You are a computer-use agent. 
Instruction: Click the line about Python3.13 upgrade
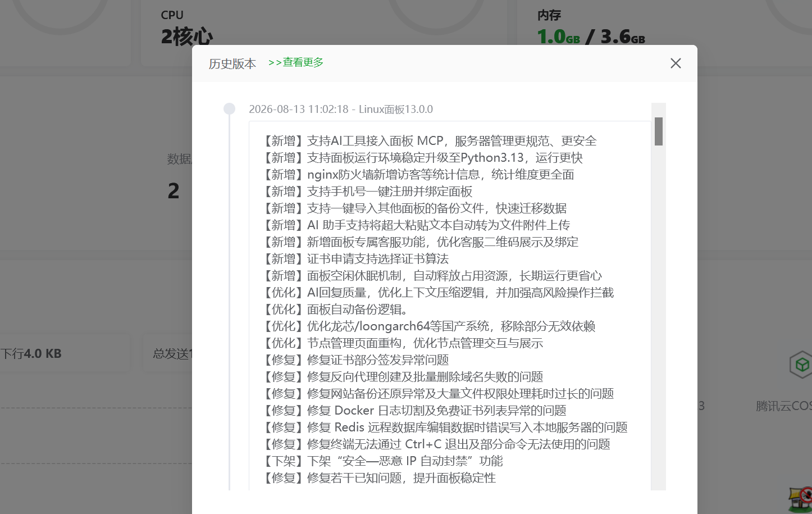tap(422, 157)
